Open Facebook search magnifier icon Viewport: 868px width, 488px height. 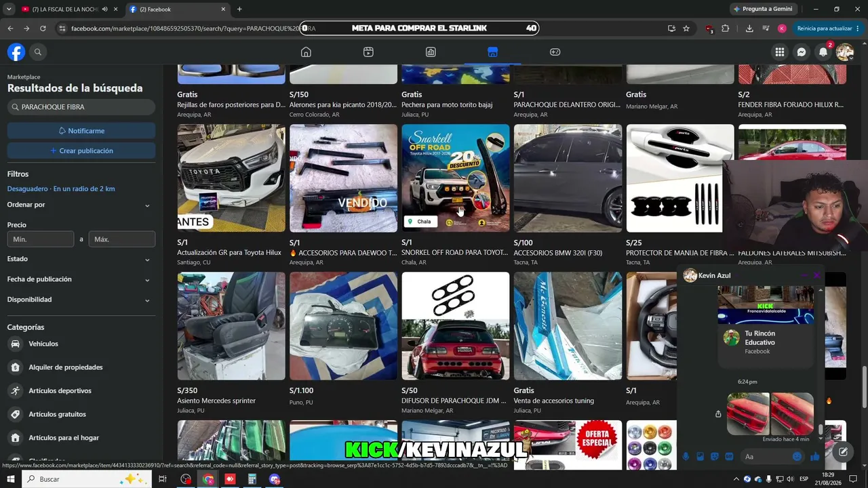(x=38, y=52)
